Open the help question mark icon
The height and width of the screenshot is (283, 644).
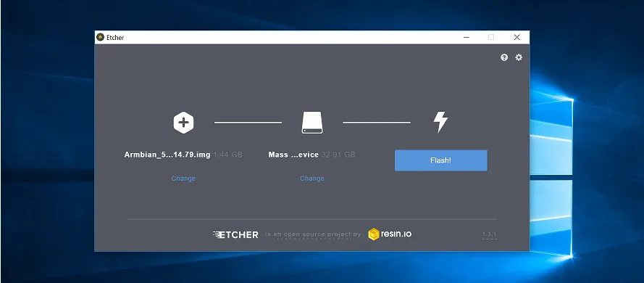504,57
